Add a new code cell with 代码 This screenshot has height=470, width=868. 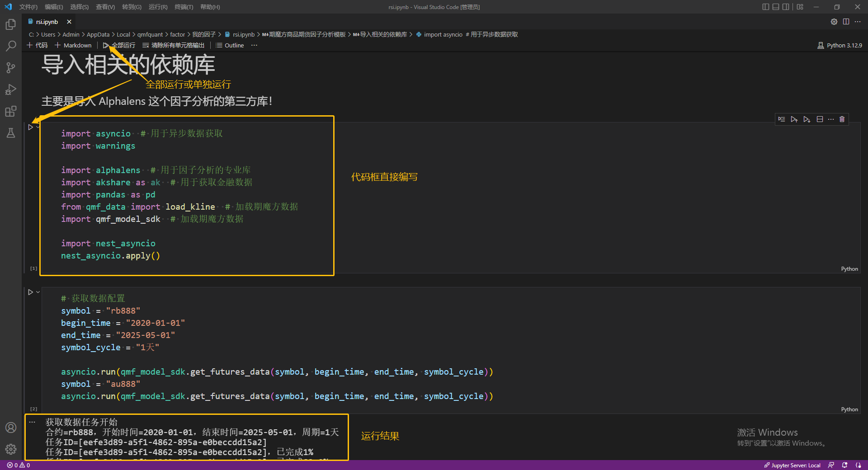pyautogui.click(x=37, y=45)
